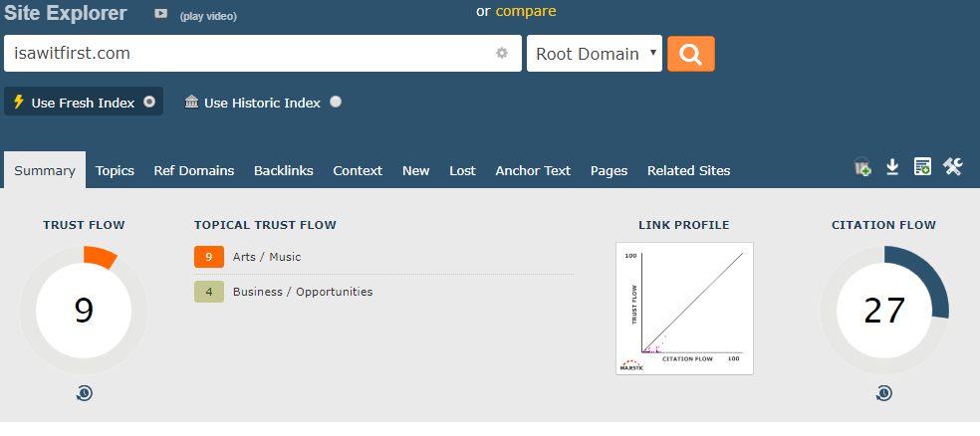Click the Trust Flow 9 donut chart
Screen dimensions: 980x436
[x=84, y=310]
